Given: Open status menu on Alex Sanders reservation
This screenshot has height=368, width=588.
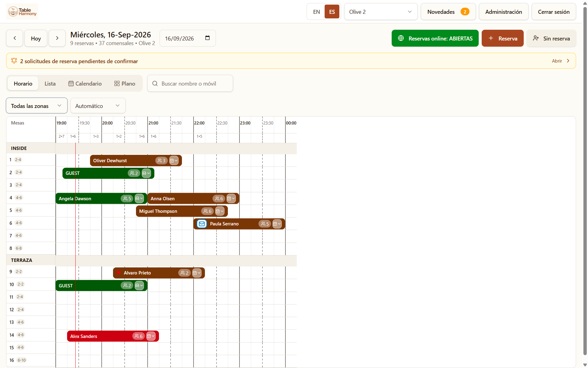Looking at the screenshot, I should point(151,336).
